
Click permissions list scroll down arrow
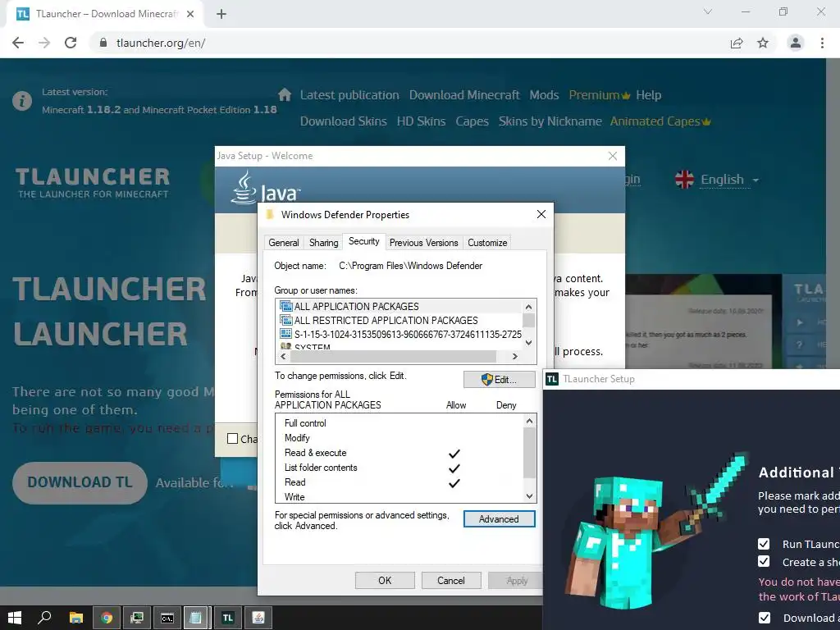[529, 496]
